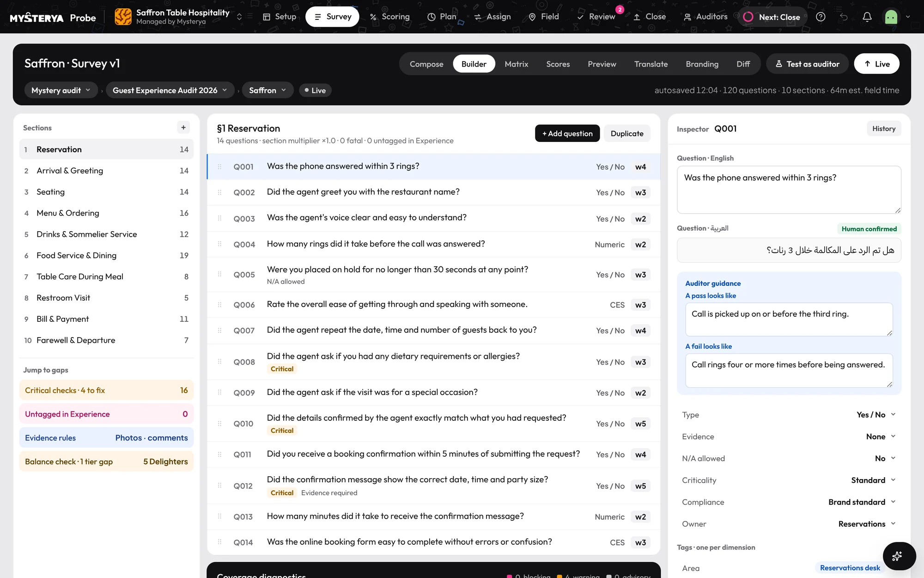This screenshot has width=924, height=578.
Task: Click the plus icon to add a section
Action: click(x=183, y=128)
